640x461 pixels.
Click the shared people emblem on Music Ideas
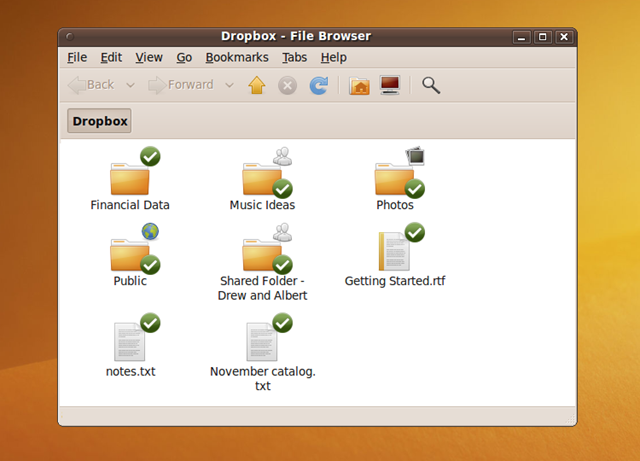point(282,156)
